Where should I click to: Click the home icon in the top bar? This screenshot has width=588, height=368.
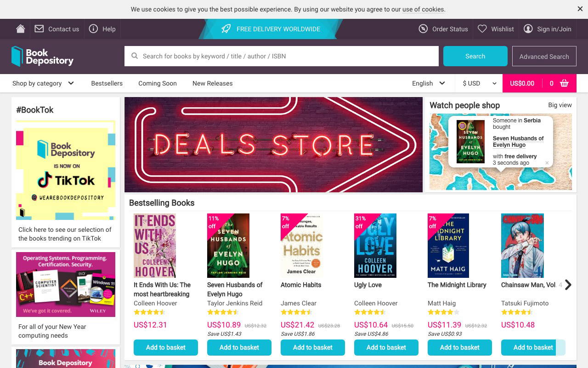point(20,29)
